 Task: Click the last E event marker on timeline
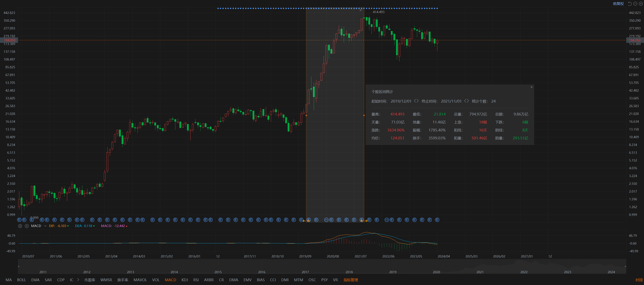[437, 220]
